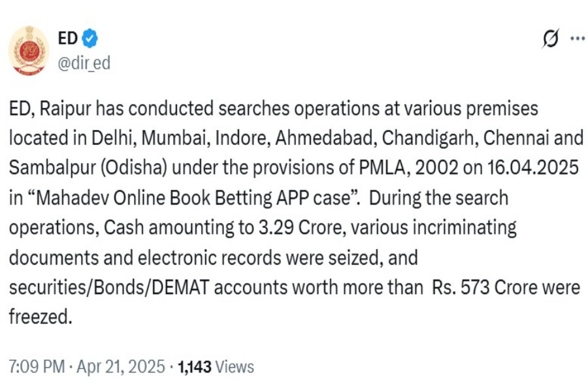
Task: Open the Grok slashed-circle icon
Action: (x=550, y=40)
